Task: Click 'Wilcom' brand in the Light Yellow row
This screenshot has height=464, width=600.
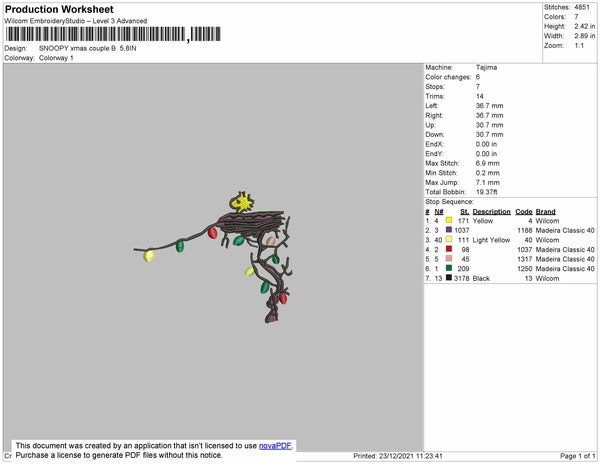Action: tap(547, 240)
